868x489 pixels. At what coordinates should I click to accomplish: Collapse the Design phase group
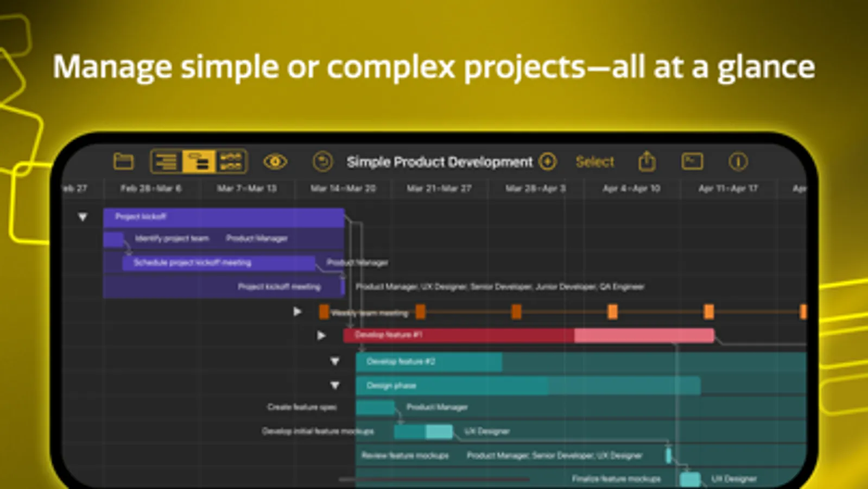click(335, 385)
